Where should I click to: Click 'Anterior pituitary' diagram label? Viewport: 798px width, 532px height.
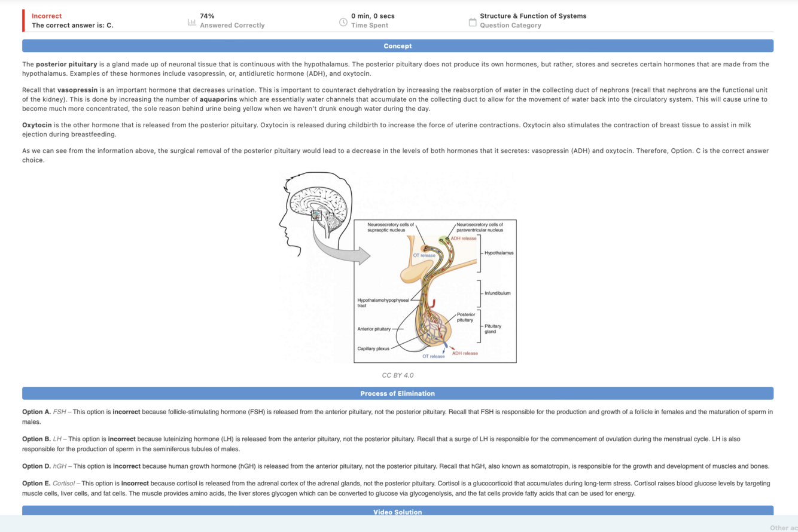click(374, 329)
